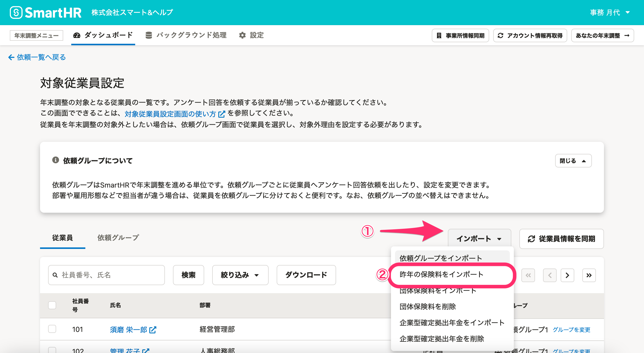
Task: Click the SmartHR logo
Action: (x=46, y=13)
